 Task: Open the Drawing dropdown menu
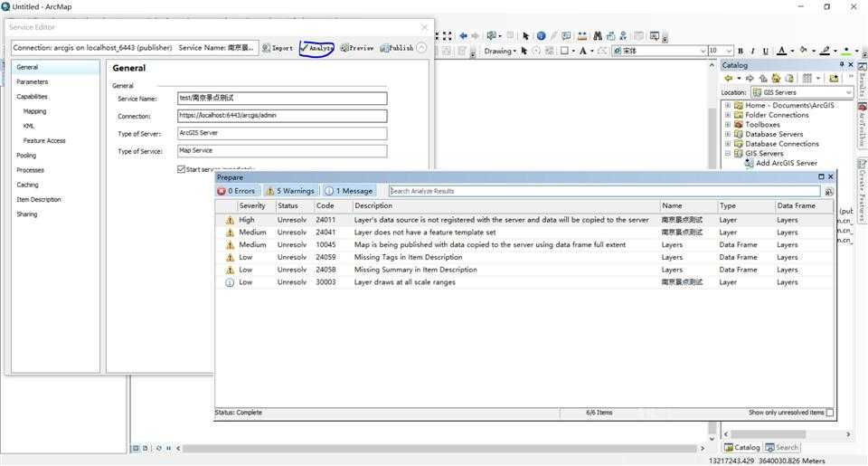(x=500, y=51)
